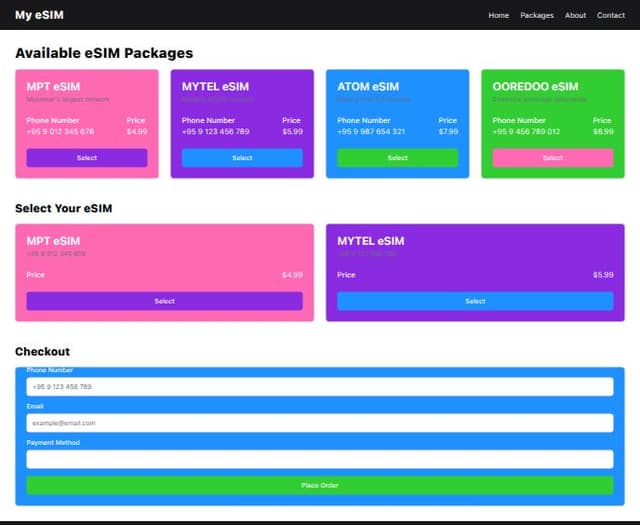The height and width of the screenshot is (525, 640).
Task: Click the "Select Your eSIM" heading
Action: pyautogui.click(x=64, y=208)
